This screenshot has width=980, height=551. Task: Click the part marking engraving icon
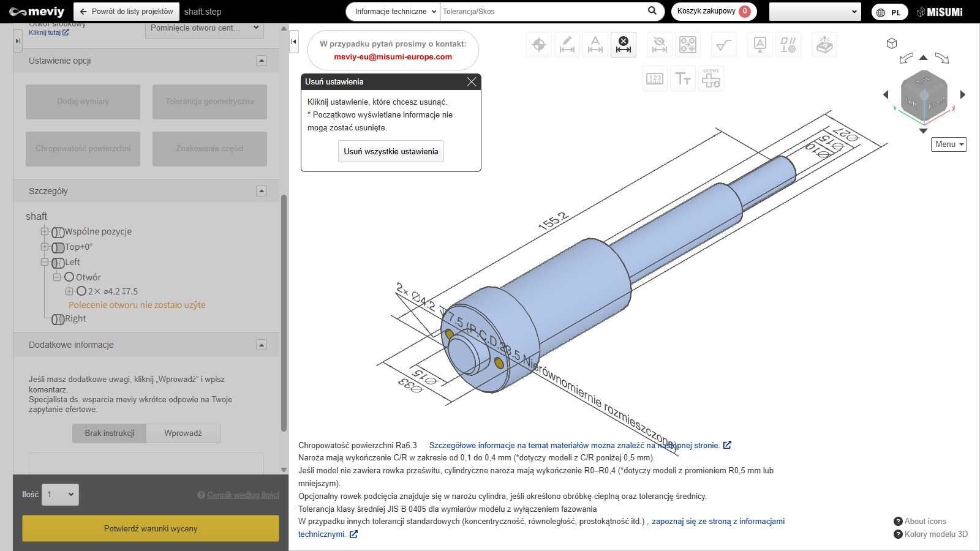[824, 45]
